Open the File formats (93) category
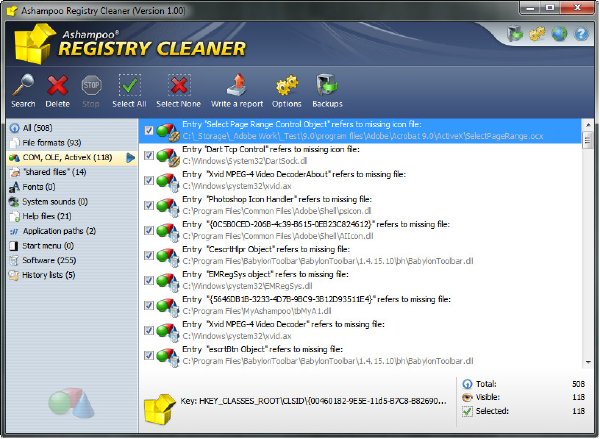This screenshot has height=439, width=600. [72, 143]
